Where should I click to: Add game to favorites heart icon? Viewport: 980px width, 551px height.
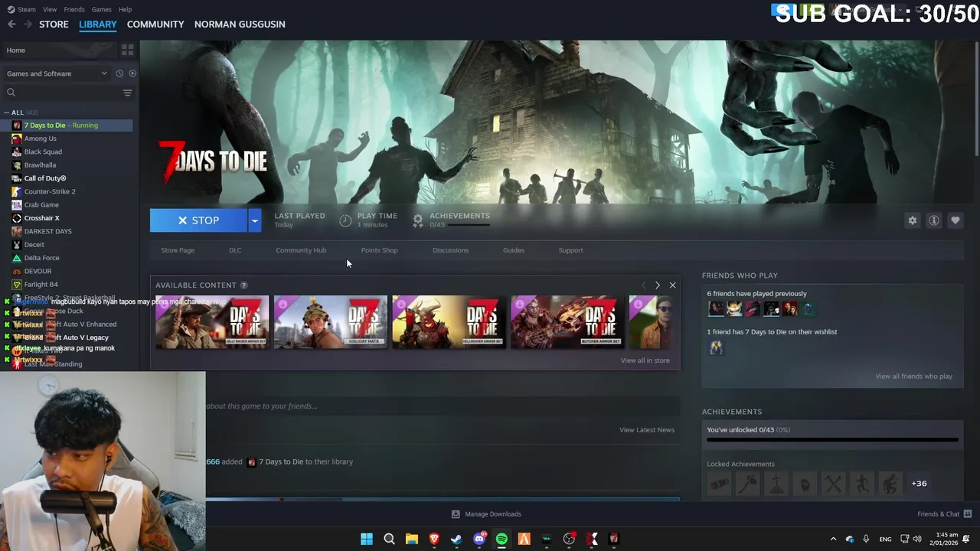click(955, 220)
